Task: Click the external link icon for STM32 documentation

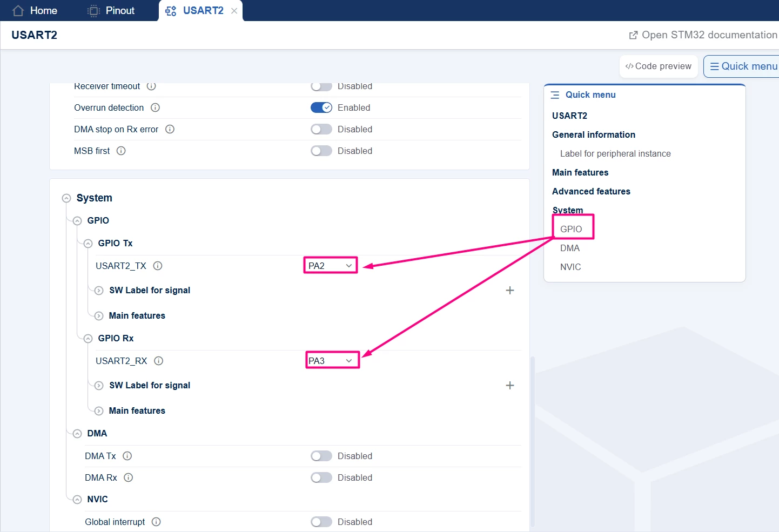Action: [x=633, y=35]
